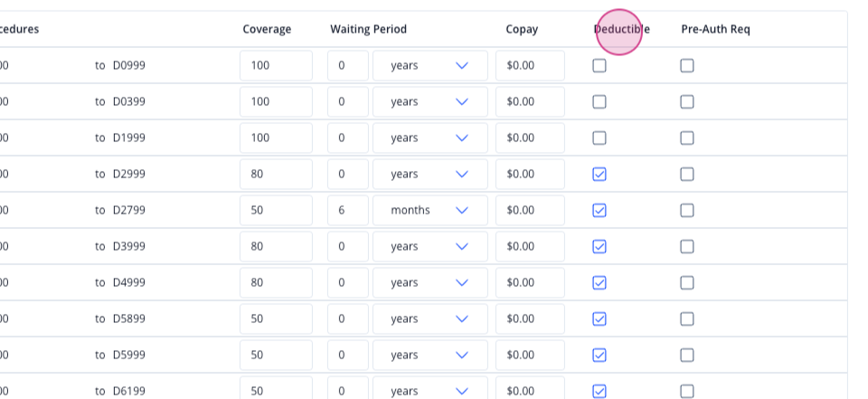Focus the waiting period field showing 6
This screenshot has width=868, height=399.
coord(347,211)
